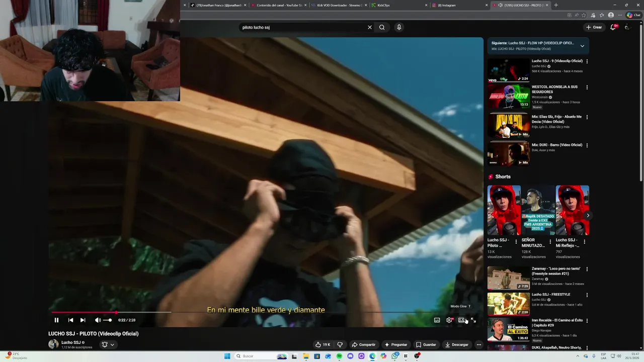Image resolution: width=644 pixels, height=362 pixels.
Task: Open options for 'Lucho SSJ - 9' video
Action: tap(587, 61)
